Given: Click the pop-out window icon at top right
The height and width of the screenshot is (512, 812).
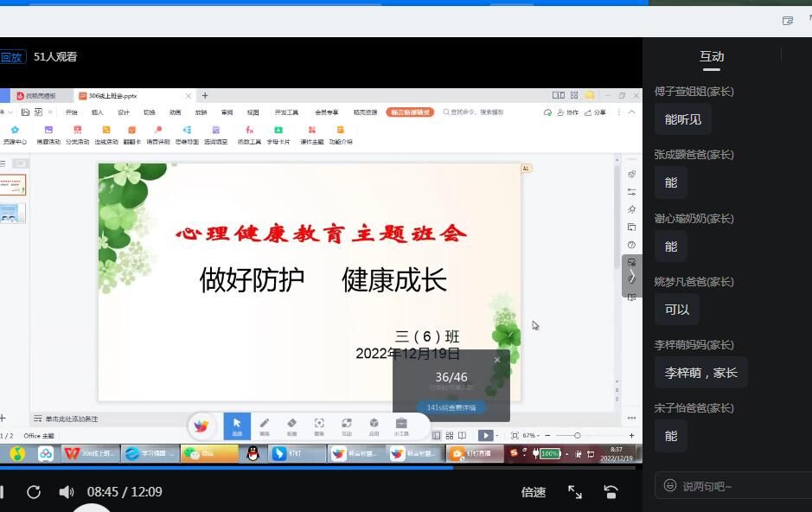Looking at the screenshot, I should click(788, 21).
